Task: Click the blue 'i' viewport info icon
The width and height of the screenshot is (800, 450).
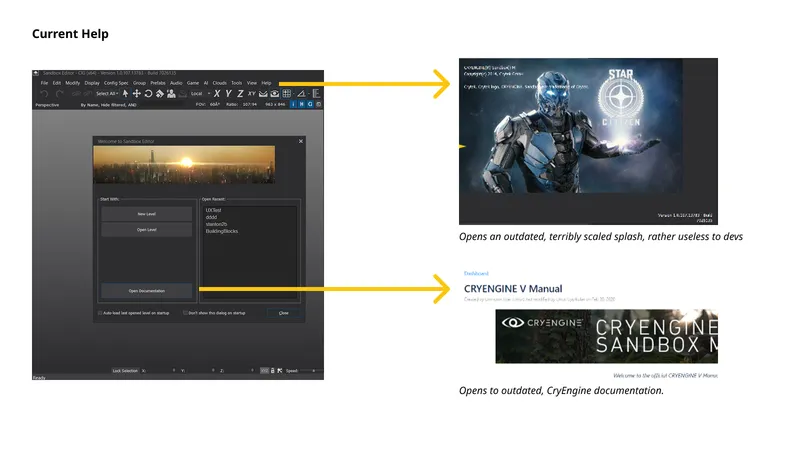Action: point(293,104)
